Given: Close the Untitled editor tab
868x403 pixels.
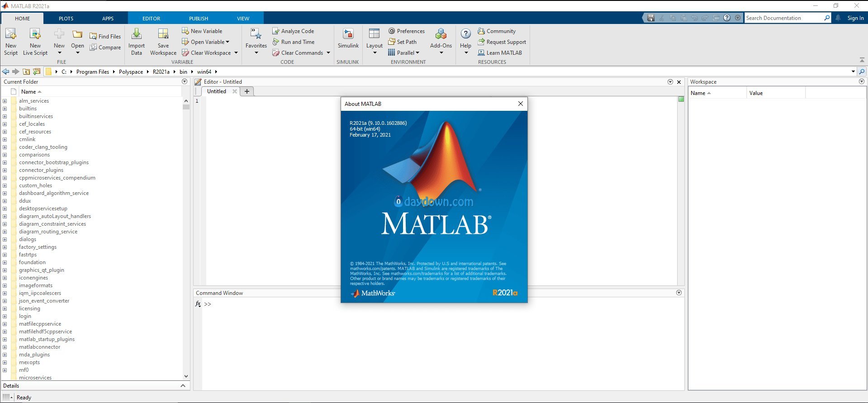Looking at the screenshot, I should click(234, 91).
